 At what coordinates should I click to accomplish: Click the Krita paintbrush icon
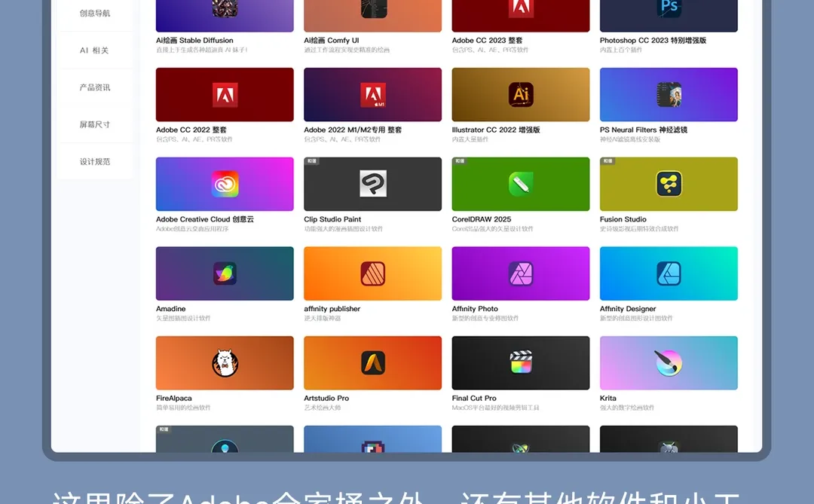[668, 362]
